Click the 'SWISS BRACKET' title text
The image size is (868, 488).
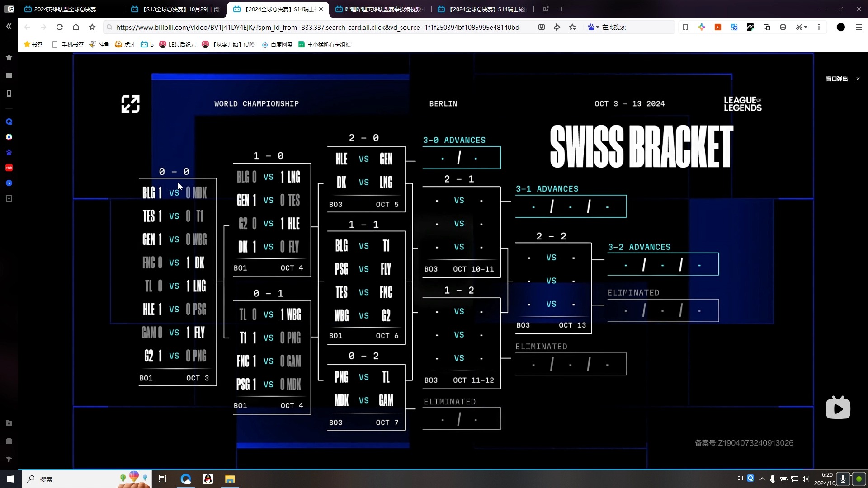pyautogui.click(x=642, y=146)
